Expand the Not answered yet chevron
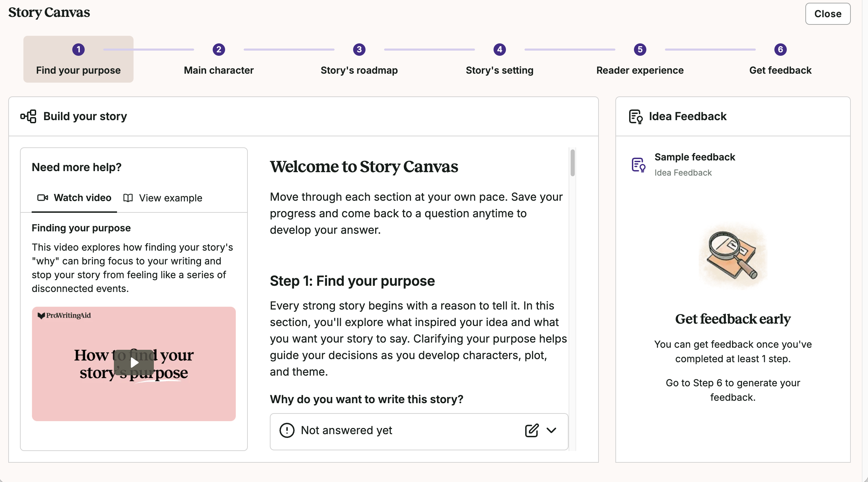Screen dimensions: 868x482 [x=551, y=430]
